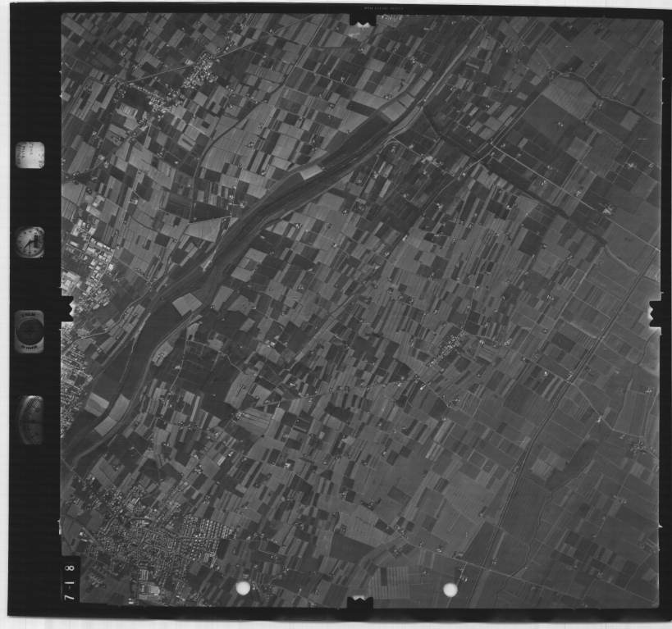Click the circular bubble level instrument
Viewport: 672px width, 629px height.
[30, 330]
